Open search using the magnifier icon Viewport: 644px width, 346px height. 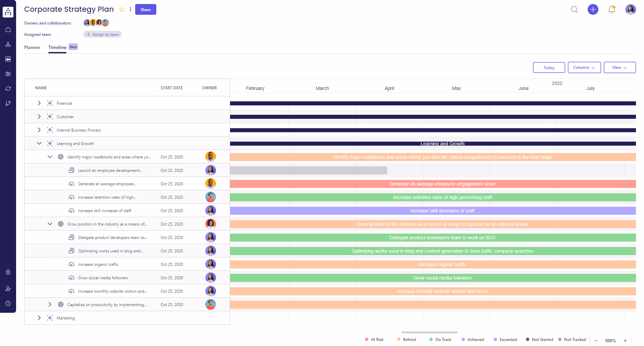[574, 10]
